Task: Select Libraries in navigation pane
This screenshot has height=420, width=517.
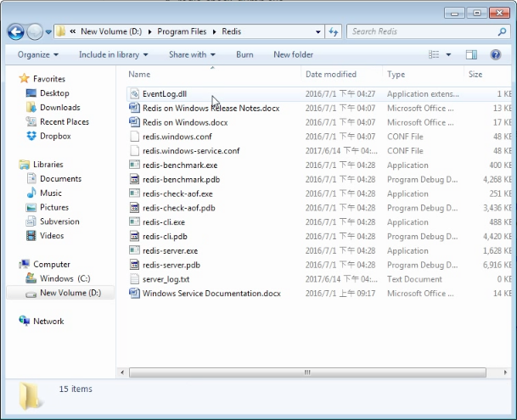Action: (48, 165)
